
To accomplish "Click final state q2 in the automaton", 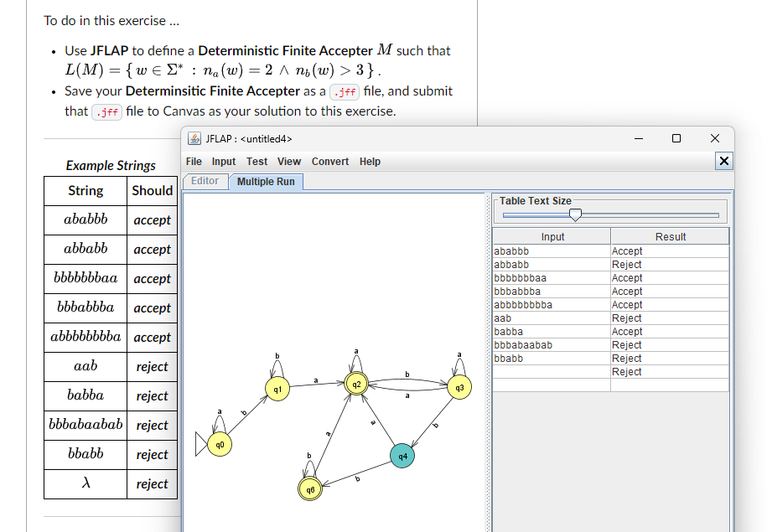I will (x=356, y=385).
